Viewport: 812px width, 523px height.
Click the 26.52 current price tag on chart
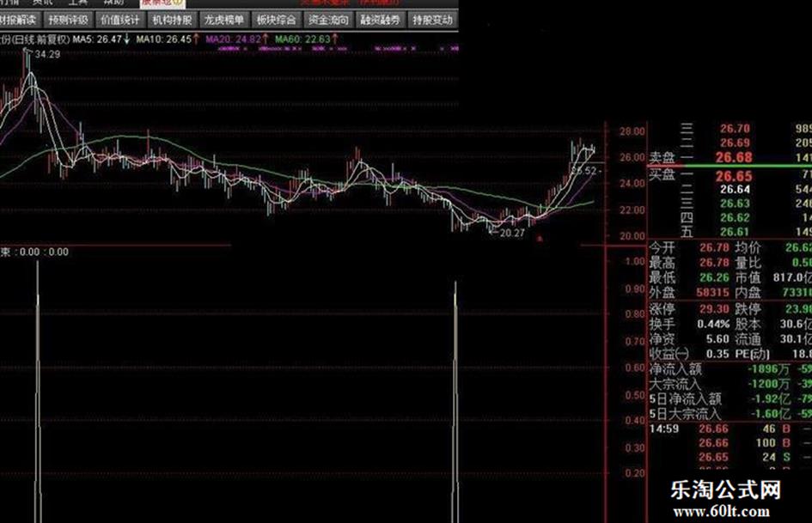(585, 170)
